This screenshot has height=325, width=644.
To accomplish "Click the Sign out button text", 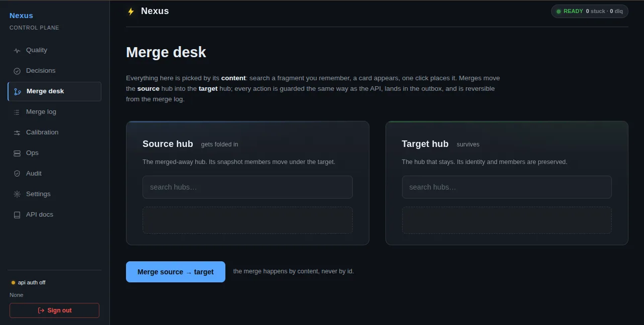I will [x=60, y=310].
